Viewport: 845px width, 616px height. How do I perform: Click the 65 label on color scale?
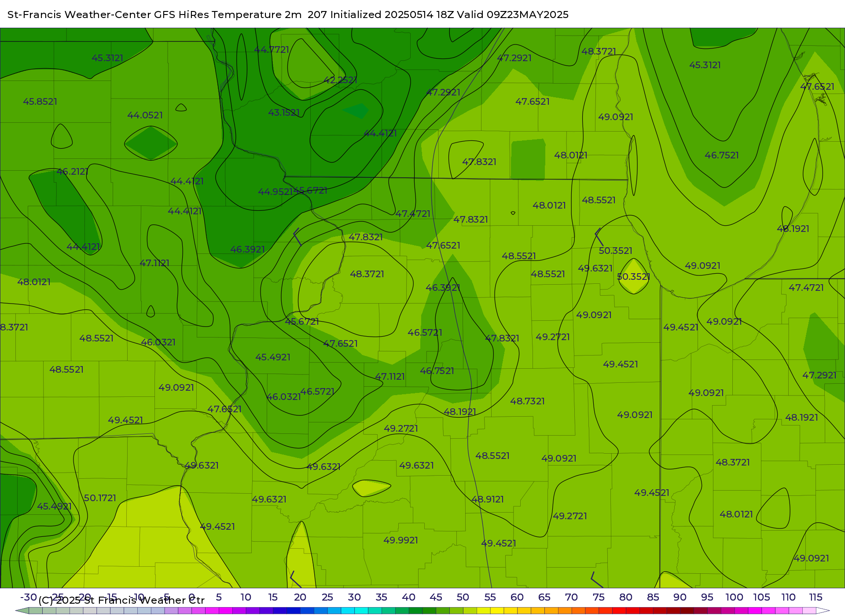click(x=544, y=598)
